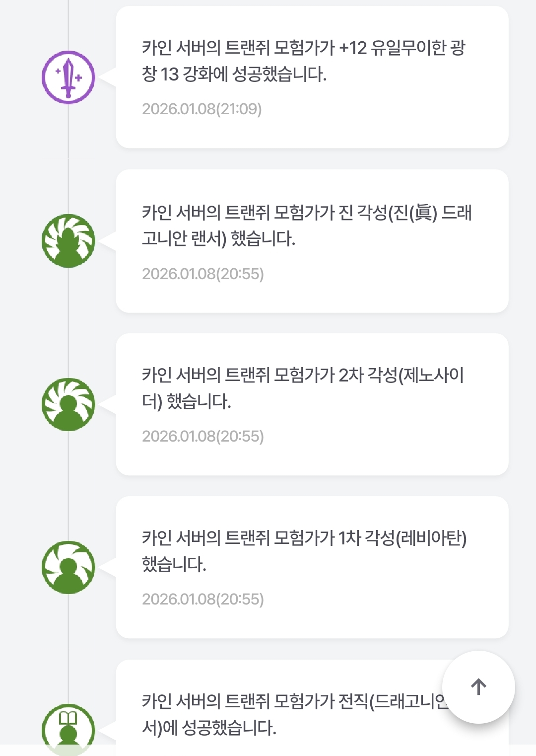Click timeline line between 진 각성 and 2차 각성 icons
536x756 pixels.
pyautogui.click(x=68, y=323)
